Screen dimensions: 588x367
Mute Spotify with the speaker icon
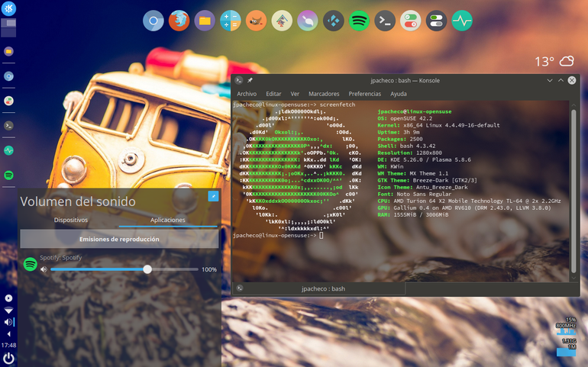click(x=44, y=269)
